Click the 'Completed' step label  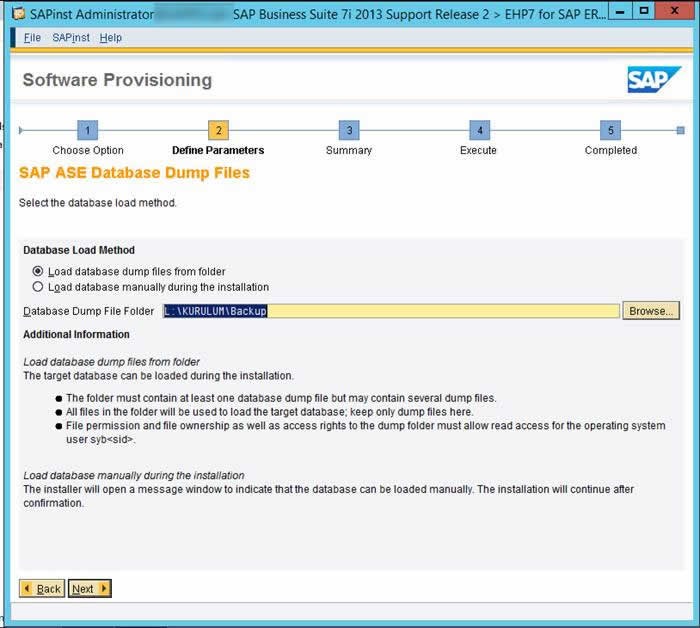(x=611, y=150)
